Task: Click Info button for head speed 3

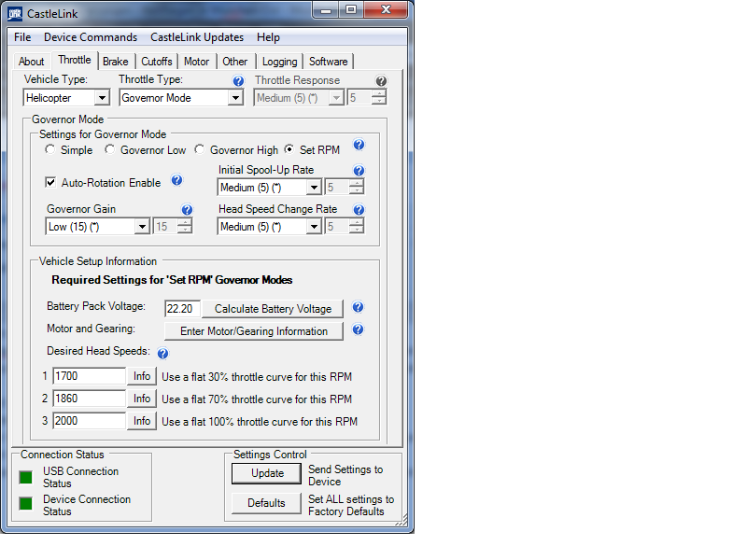Action: point(142,421)
